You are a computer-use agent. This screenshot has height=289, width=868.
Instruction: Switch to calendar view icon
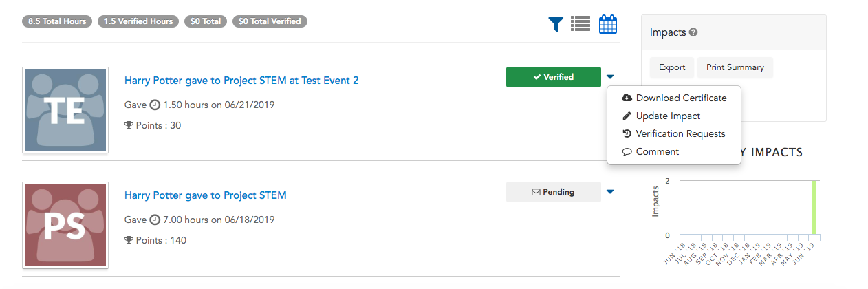(x=608, y=24)
